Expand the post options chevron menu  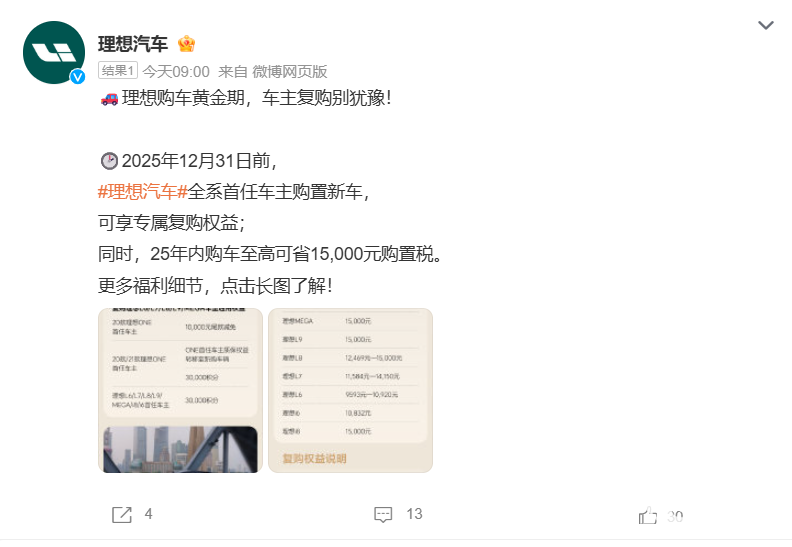pos(766,25)
